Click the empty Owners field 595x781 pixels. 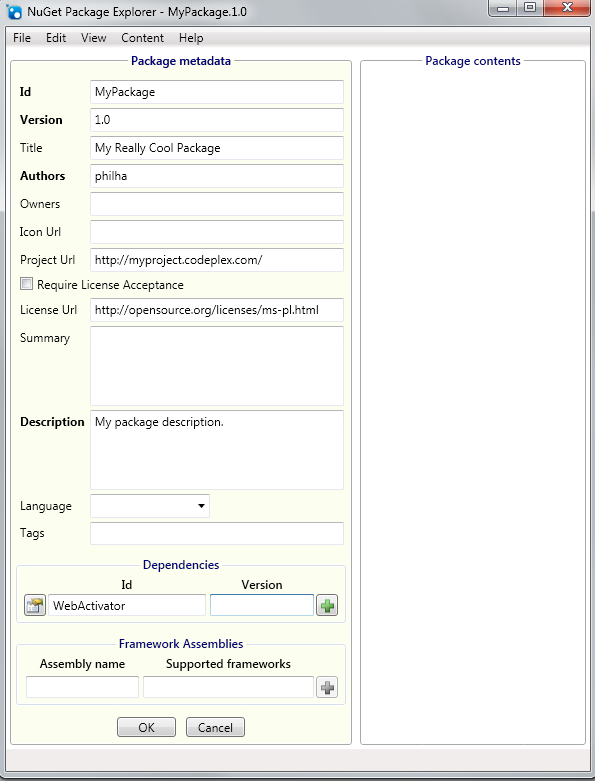click(x=217, y=204)
